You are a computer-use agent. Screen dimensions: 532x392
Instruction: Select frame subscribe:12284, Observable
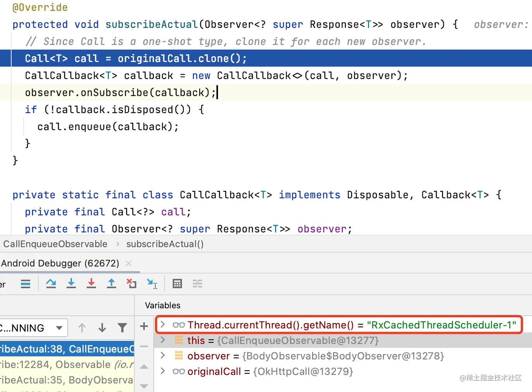[67, 364]
